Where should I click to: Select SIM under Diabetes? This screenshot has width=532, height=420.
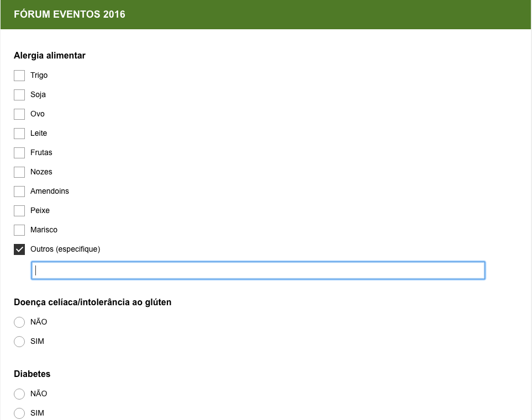coord(19,413)
